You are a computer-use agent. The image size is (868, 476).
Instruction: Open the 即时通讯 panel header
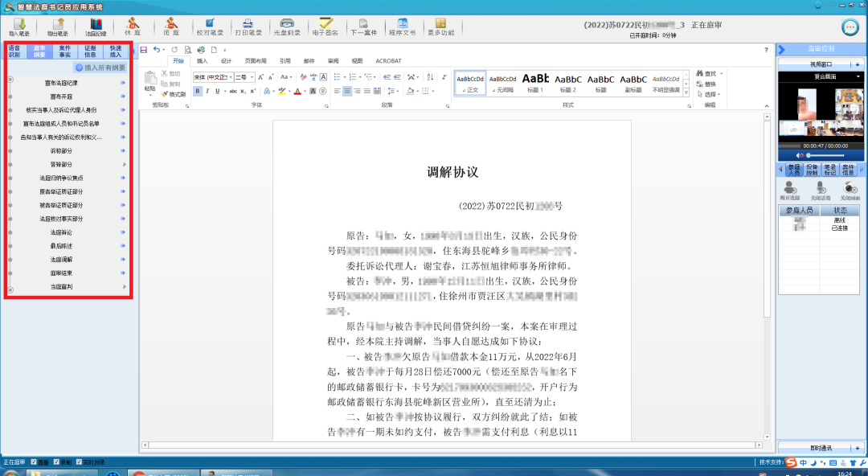[821, 447]
